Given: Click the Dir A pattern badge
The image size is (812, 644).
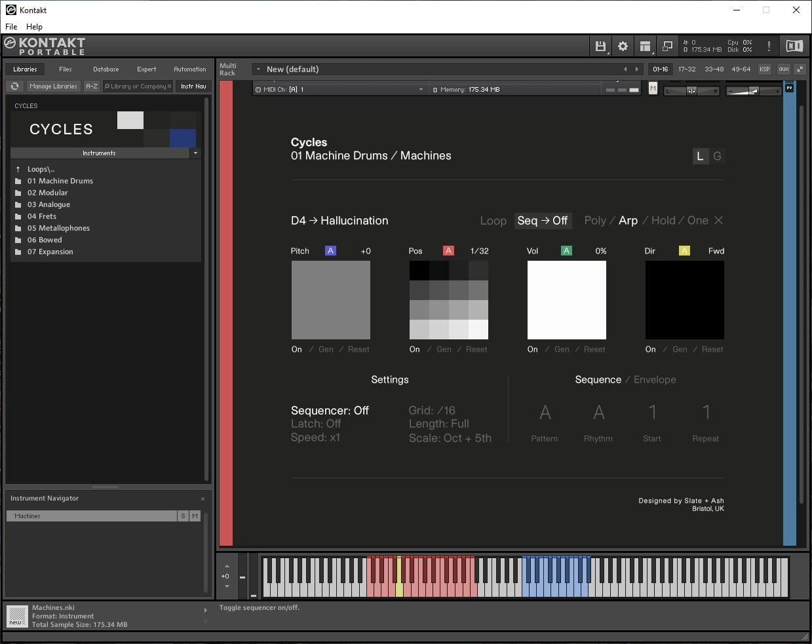Looking at the screenshot, I should coord(684,250).
